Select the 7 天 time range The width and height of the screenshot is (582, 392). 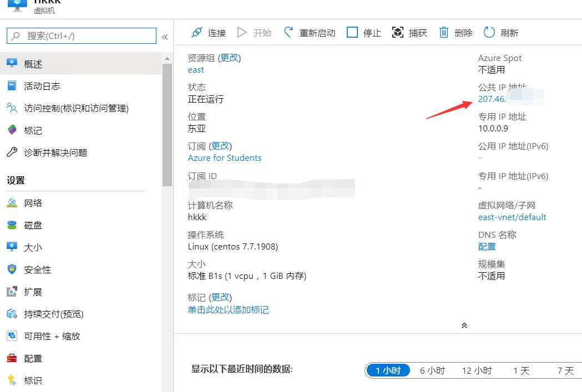[x=566, y=370]
